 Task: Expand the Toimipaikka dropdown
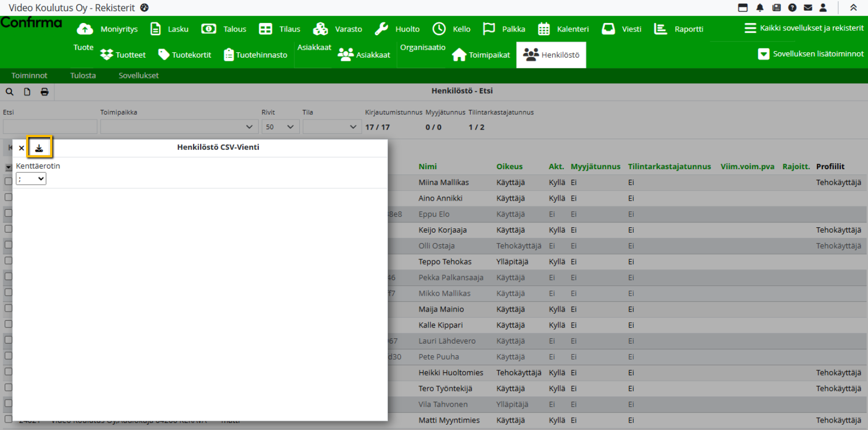(x=179, y=127)
